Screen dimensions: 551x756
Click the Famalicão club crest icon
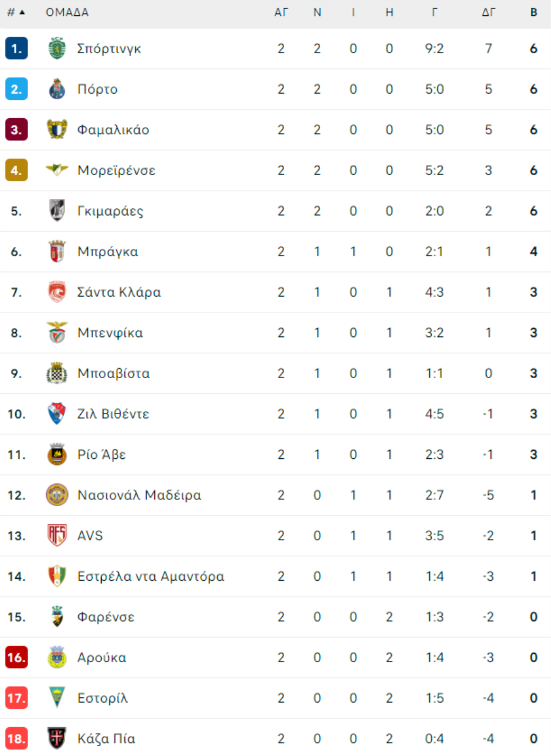pyautogui.click(x=57, y=129)
